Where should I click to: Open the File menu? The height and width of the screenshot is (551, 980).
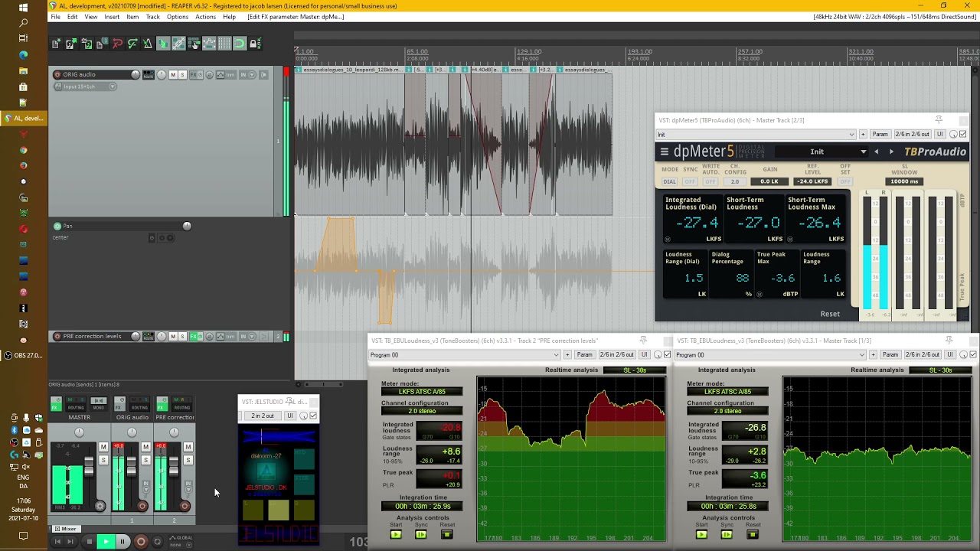click(x=55, y=17)
